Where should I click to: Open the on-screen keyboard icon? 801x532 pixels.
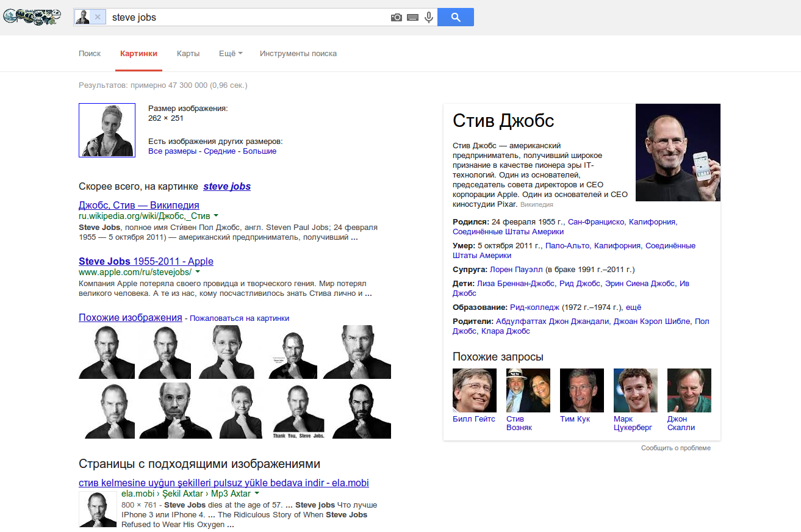point(413,17)
